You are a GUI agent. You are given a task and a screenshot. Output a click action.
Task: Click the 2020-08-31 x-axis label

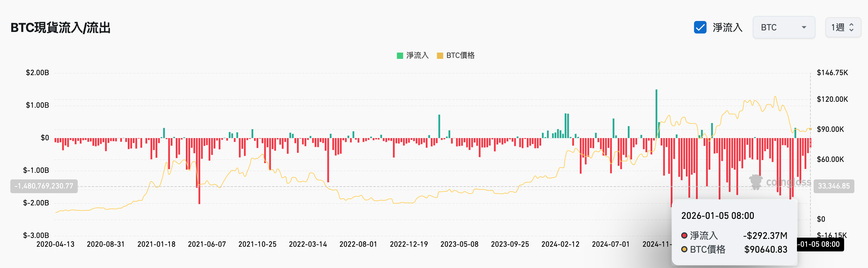[x=106, y=244]
